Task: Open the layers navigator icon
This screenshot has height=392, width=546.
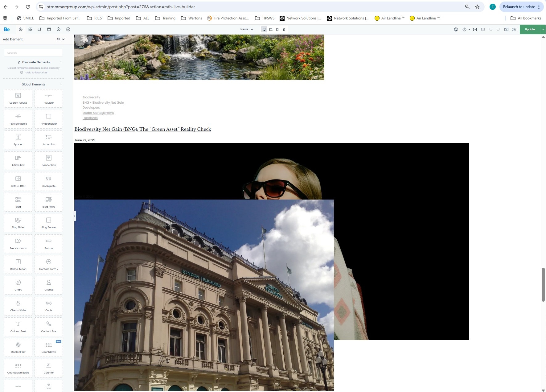Action: pos(483,30)
